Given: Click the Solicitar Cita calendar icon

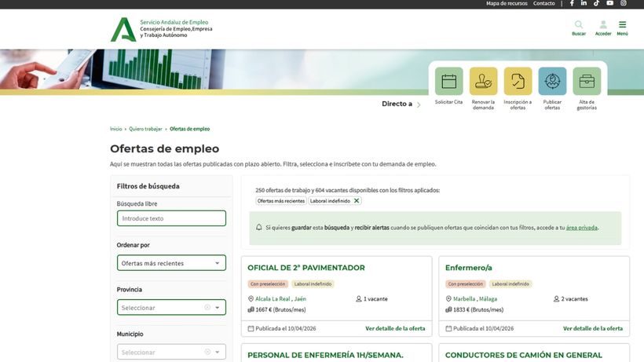Looking at the screenshot, I should coord(448,81).
